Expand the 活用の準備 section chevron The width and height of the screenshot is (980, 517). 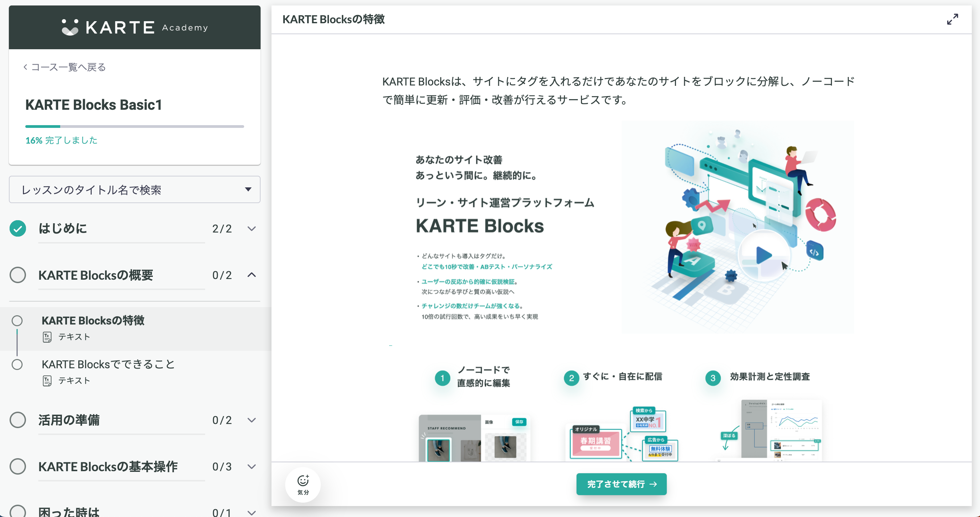tap(251, 420)
